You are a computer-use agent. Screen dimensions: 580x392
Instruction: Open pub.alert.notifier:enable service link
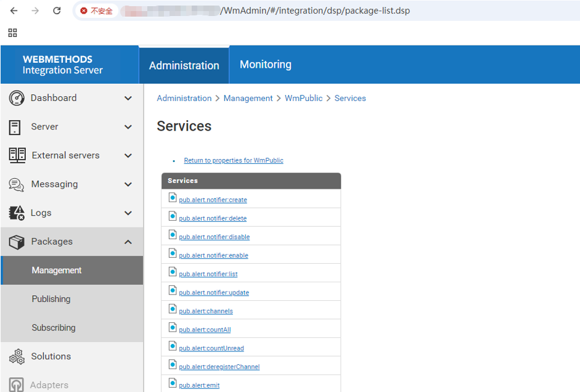click(214, 256)
